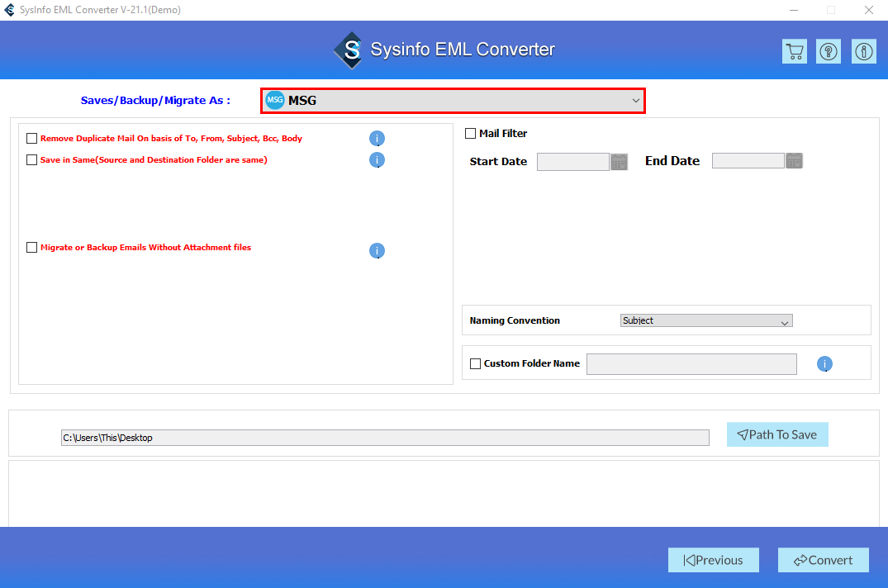Screen dimensions: 888x588
Task: Enable Remove Duplicate Mail checkbox
Action: pos(31,137)
